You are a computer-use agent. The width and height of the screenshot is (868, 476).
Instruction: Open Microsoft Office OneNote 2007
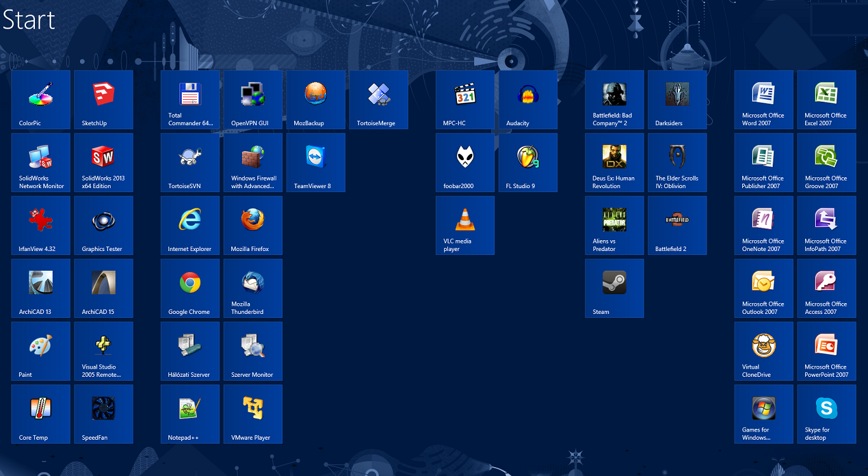pyautogui.click(x=764, y=226)
